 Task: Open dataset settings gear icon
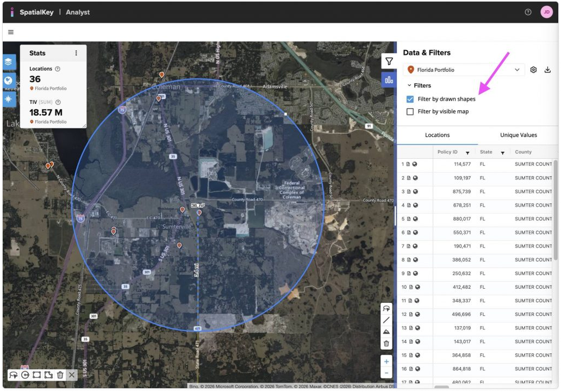pos(533,70)
